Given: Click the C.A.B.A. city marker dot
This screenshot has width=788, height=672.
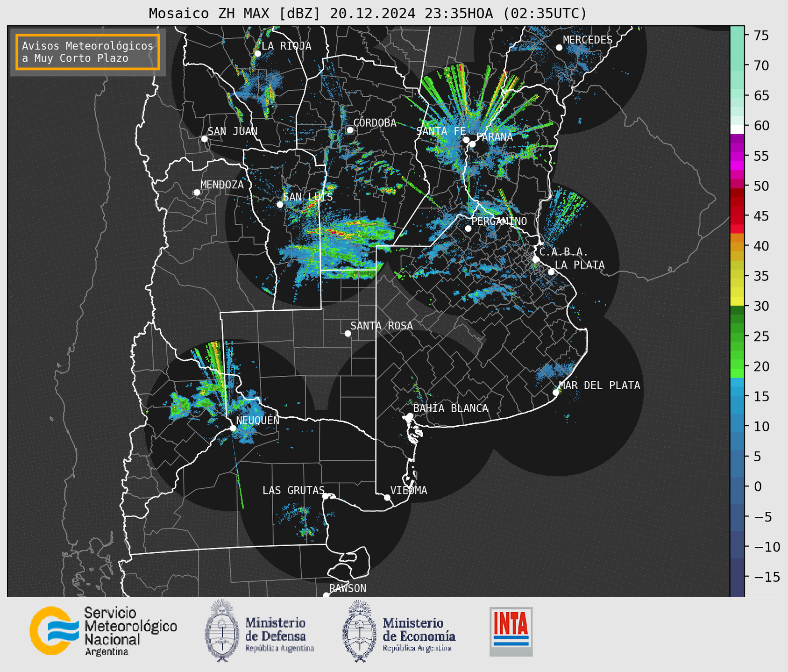Looking at the screenshot, I should (536, 259).
